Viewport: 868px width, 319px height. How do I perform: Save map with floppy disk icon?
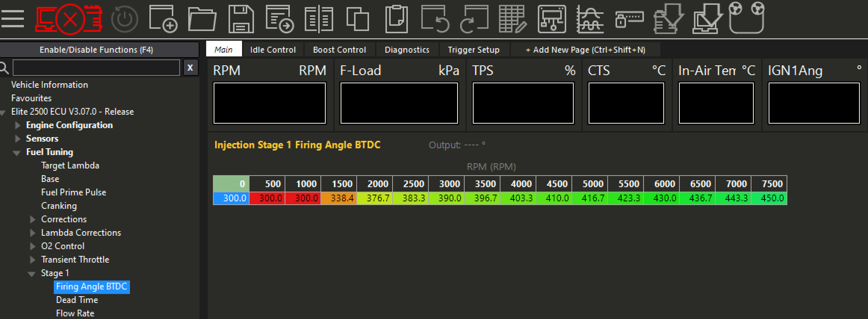click(x=241, y=19)
